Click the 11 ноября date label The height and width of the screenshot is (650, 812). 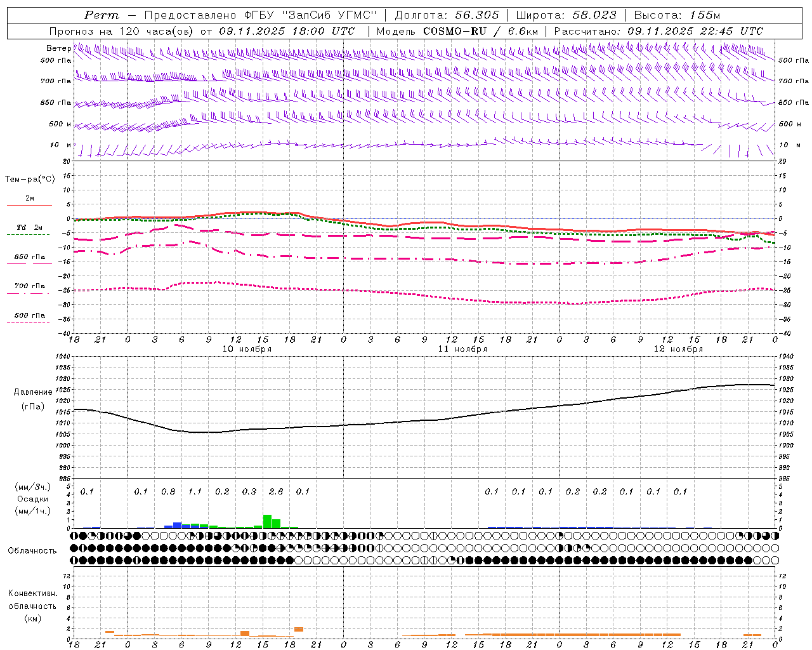462,348
